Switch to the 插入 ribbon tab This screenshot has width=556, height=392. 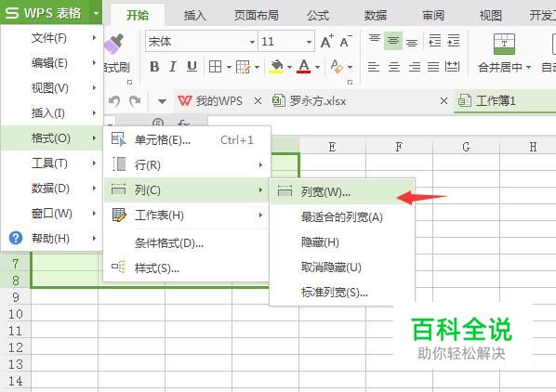pos(194,15)
